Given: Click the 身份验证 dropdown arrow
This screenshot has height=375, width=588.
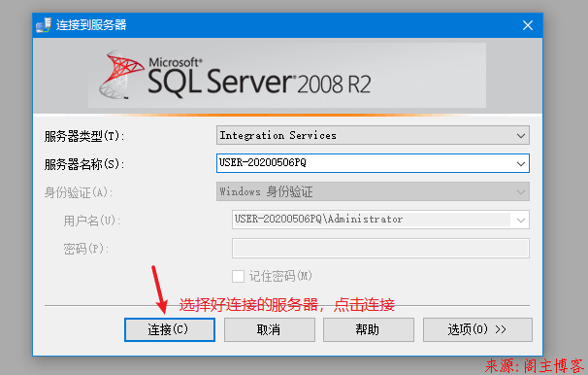Looking at the screenshot, I should (520, 191).
